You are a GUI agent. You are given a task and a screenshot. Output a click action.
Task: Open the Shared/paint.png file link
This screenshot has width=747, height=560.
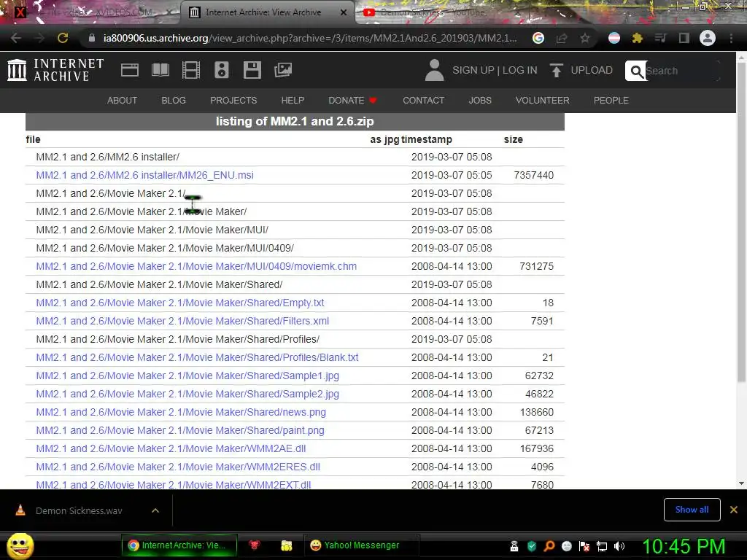tap(180, 430)
